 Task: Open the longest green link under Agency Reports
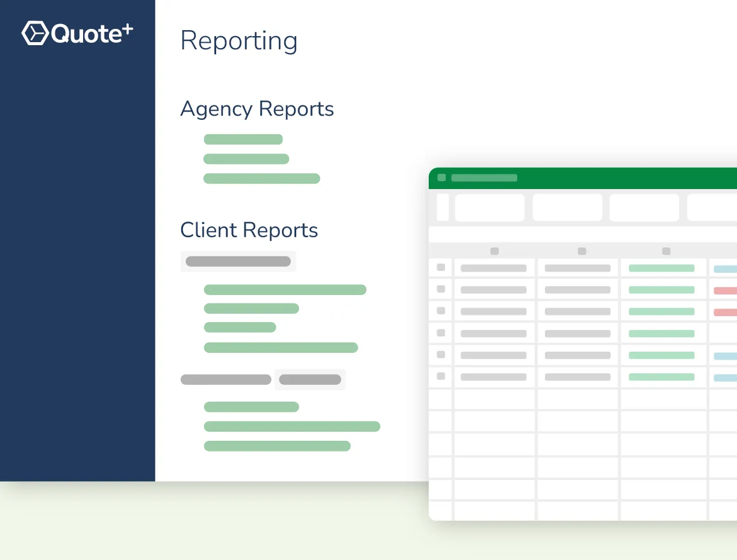point(262,178)
